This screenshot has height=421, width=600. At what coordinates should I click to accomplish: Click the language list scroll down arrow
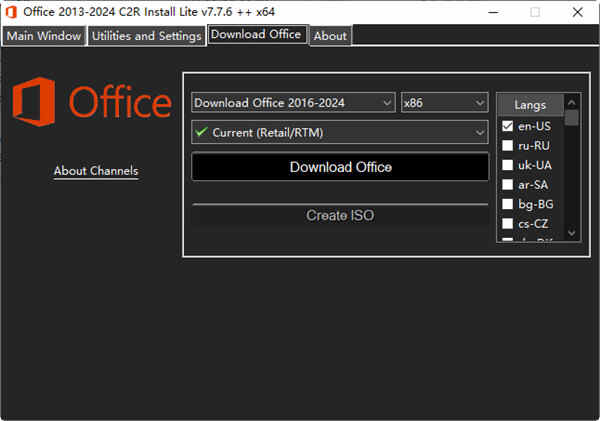pyautogui.click(x=572, y=233)
